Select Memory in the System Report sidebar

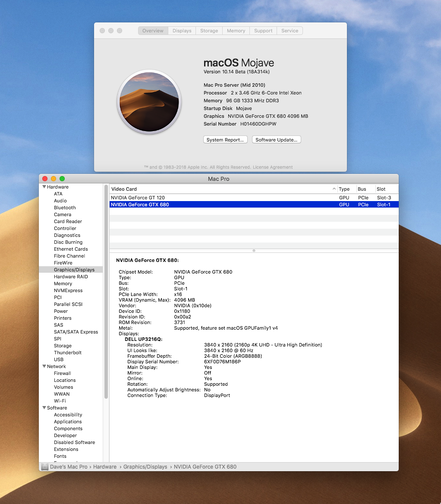63,283
